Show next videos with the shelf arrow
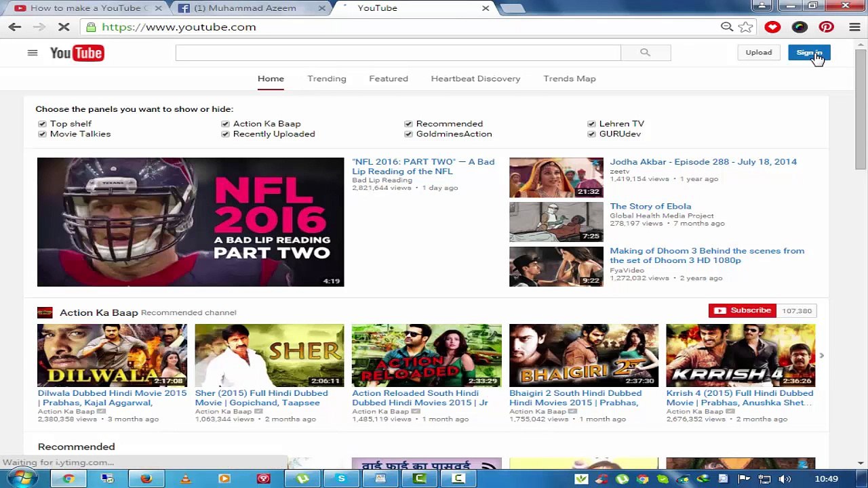The image size is (868, 488). coord(821,355)
